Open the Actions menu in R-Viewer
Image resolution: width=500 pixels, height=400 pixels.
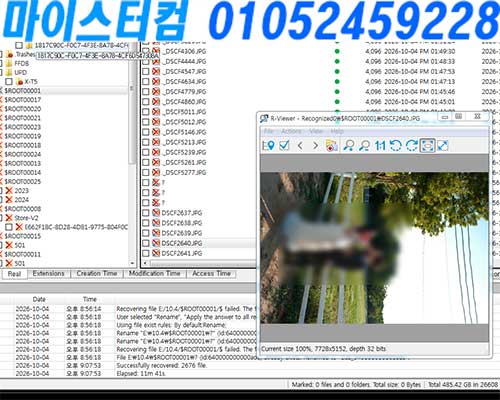click(291, 131)
